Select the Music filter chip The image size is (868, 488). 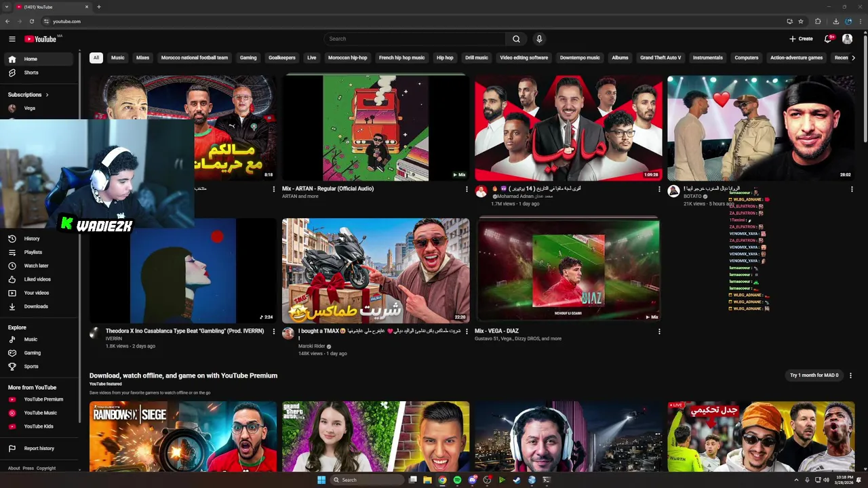(x=118, y=58)
